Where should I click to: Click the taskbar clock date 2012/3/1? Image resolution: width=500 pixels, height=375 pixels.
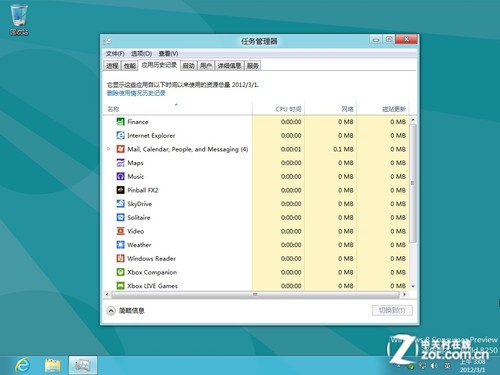[x=472, y=370]
